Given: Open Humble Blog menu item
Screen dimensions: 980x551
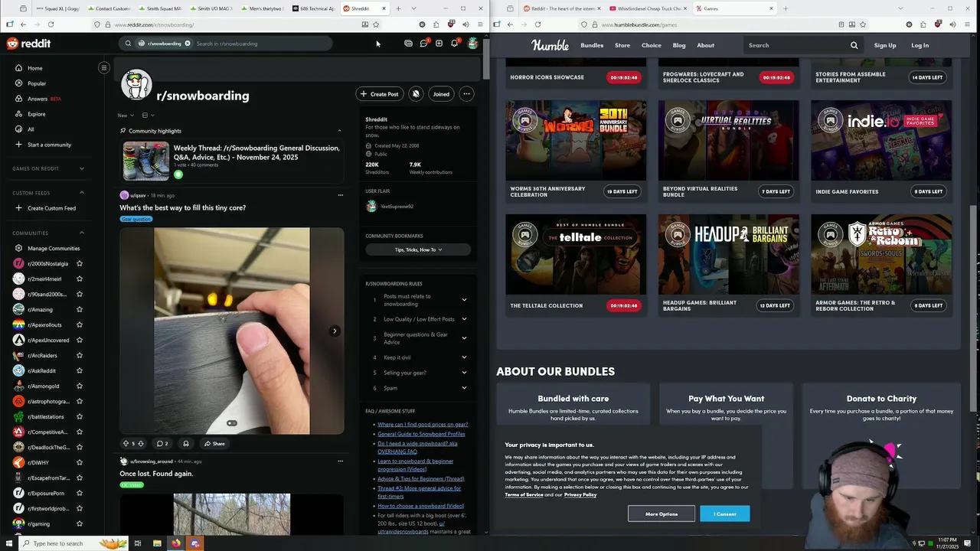Looking at the screenshot, I should click(x=679, y=45).
